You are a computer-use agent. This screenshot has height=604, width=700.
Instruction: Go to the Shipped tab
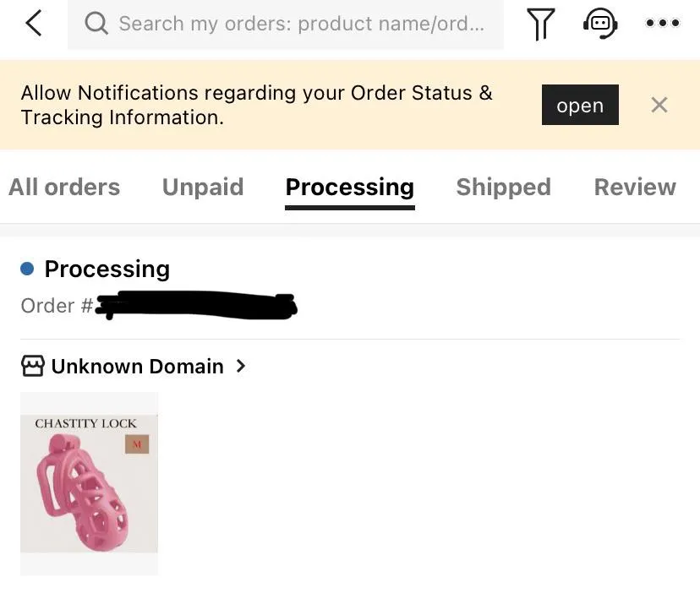503,187
